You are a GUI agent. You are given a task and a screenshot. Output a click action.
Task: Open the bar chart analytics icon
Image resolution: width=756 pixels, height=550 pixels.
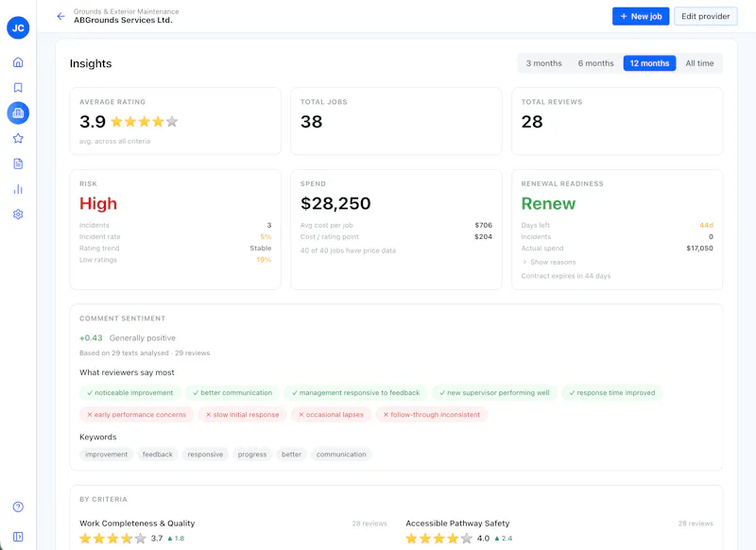coord(18,189)
